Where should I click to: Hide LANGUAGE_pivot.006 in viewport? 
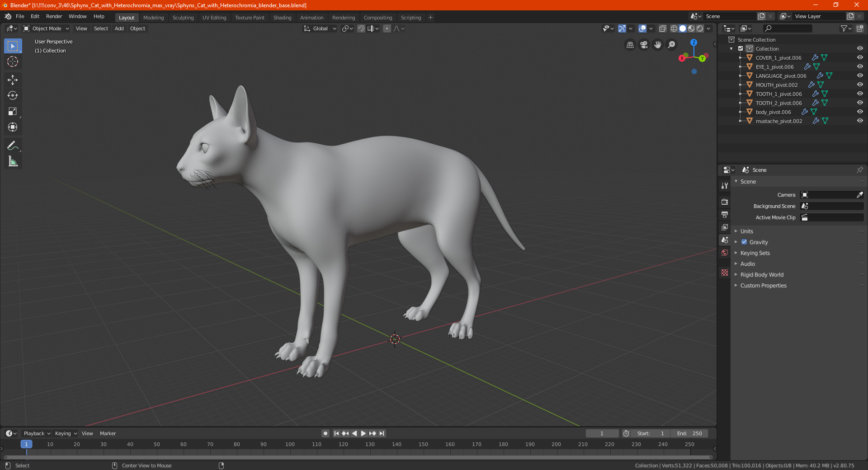(x=860, y=75)
